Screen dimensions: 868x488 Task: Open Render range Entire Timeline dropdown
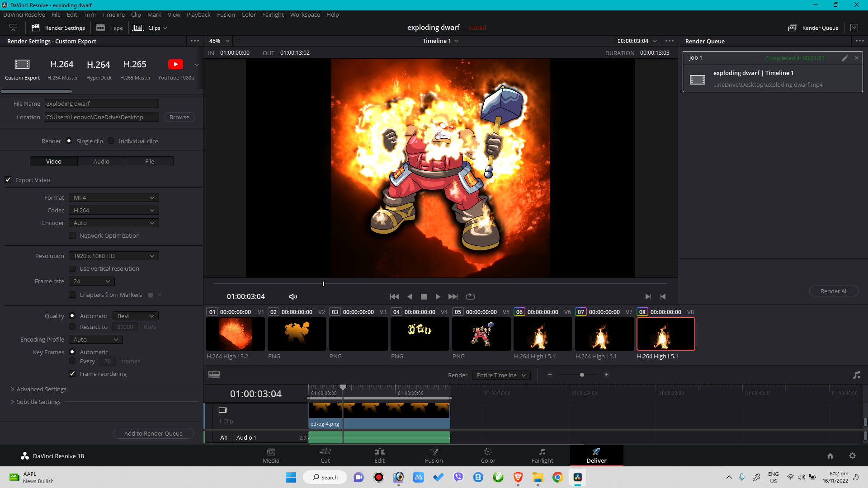coord(501,375)
